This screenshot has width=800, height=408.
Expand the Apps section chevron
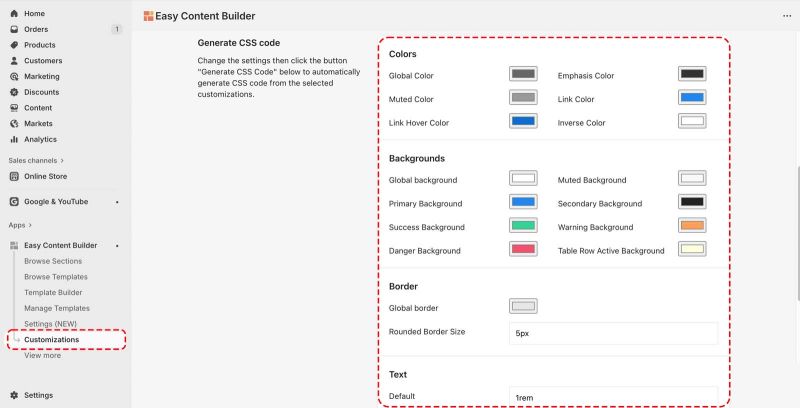pyautogui.click(x=30, y=225)
